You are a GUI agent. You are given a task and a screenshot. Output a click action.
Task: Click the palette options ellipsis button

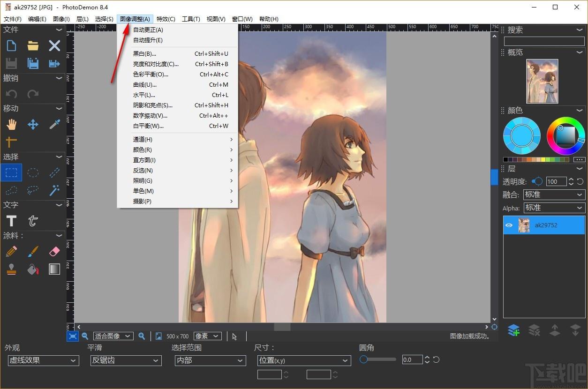(580, 160)
